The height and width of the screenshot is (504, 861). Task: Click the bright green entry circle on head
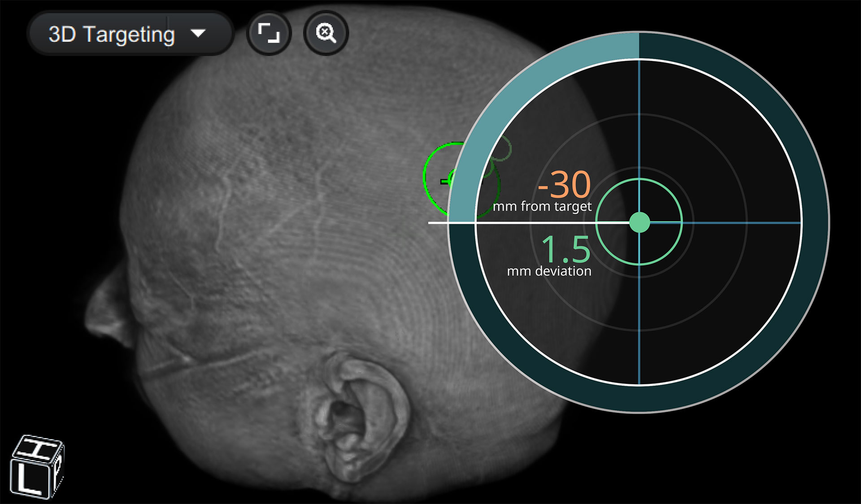click(x=425, y=179)
